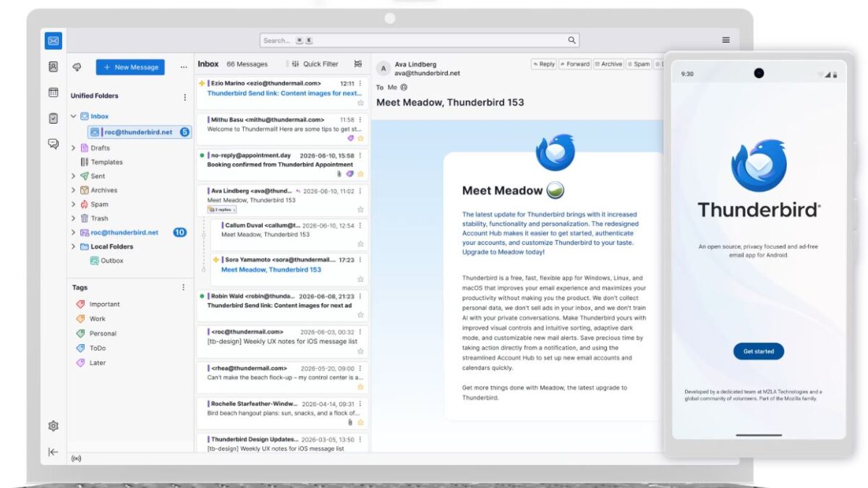Collapse the 2 replies thread under Ava Lindberg
This screenshot has height=488, width=868.
click(x=221, y=210)
